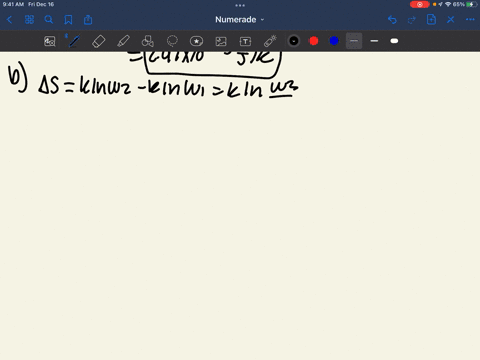The width and height of the screenshot is (480, 360).
Task: Choose the blue pen color
Action: point(334,41)
